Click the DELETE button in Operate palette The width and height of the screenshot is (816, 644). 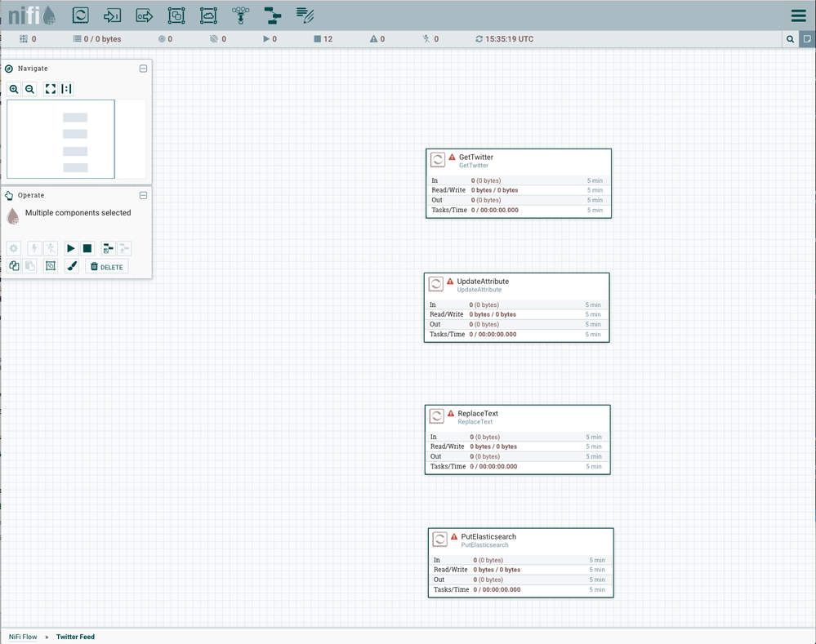pos(106,266)
